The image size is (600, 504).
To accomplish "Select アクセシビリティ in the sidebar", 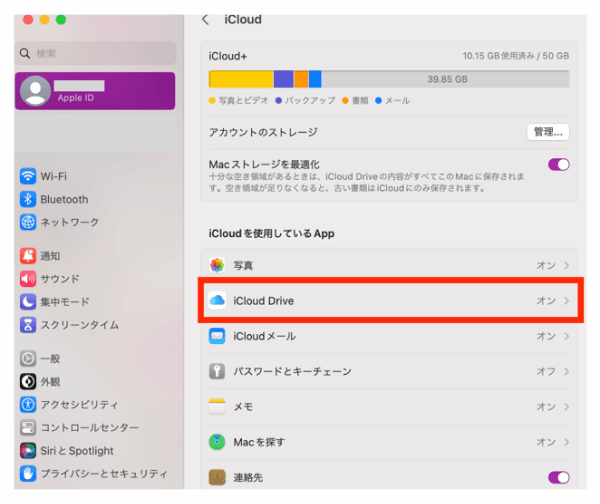I will tap(95, 405).
